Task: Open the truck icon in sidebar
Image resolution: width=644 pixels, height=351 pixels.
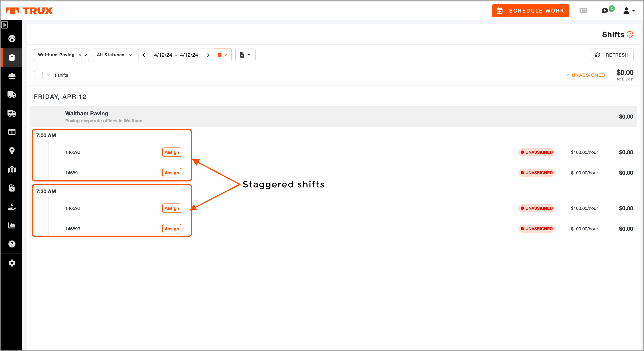Action: [x=12, y=94]
